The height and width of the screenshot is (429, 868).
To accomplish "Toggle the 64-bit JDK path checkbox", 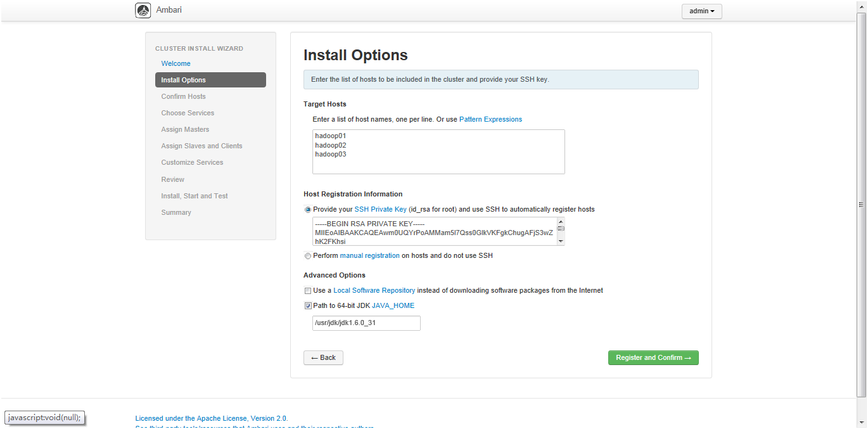I will (308, 306).
